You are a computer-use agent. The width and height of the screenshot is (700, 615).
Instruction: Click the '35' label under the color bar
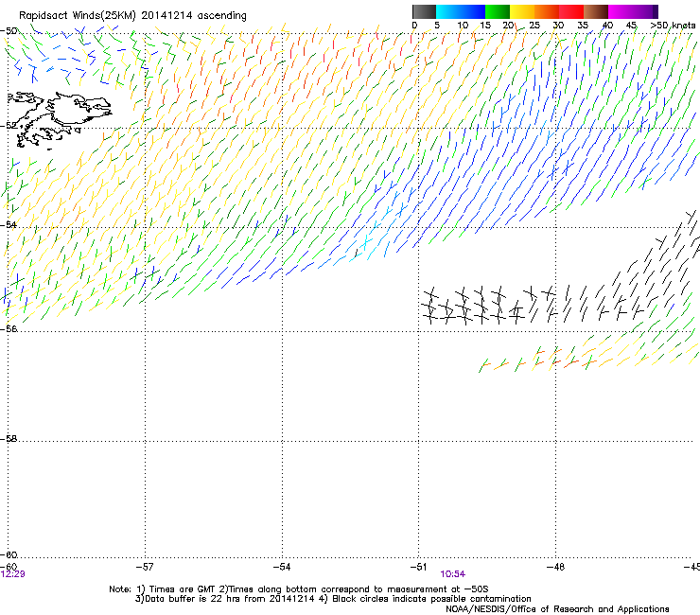[582, 26]
